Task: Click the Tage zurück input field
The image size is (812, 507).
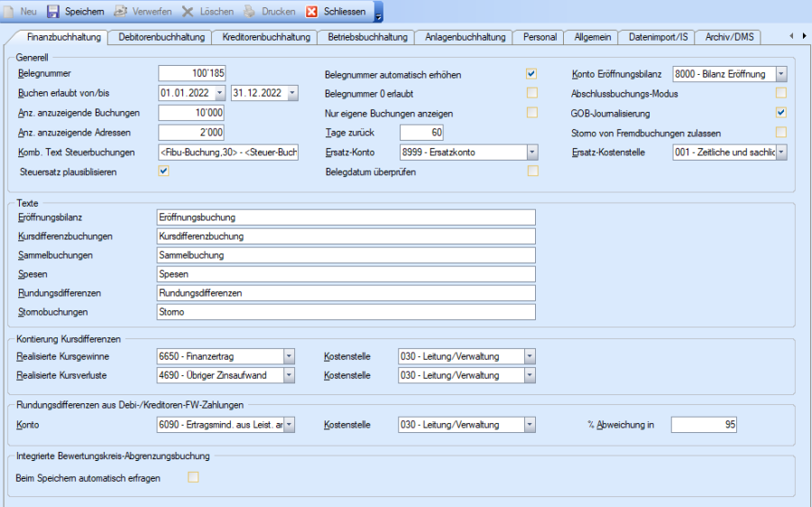Action: point(421,133)
